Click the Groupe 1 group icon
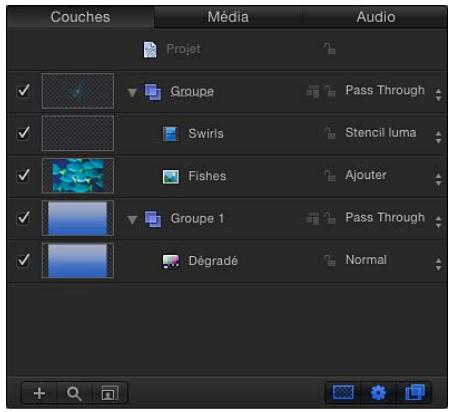 pyautogui.click(x=153, y=219)
